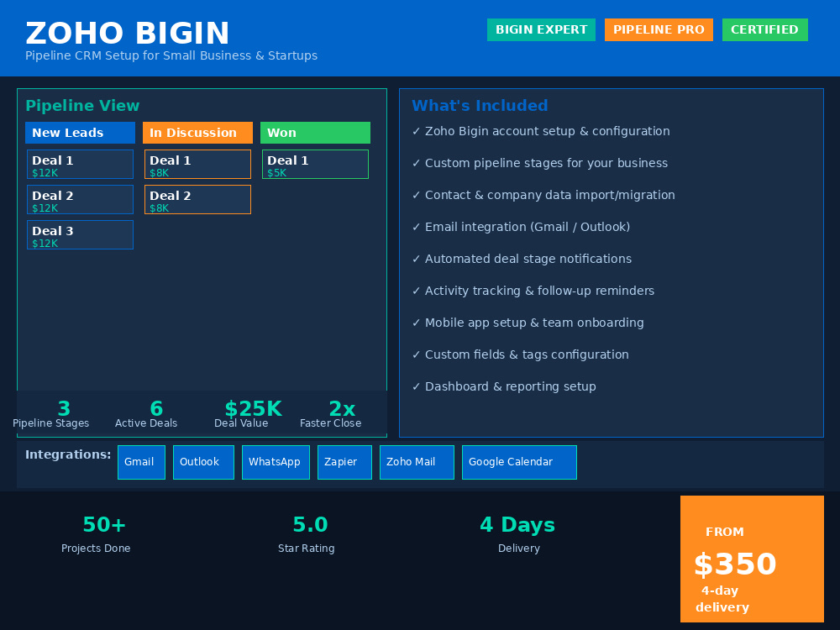Click the checkmark beside Automated deal stage notifications

[417, 259]
